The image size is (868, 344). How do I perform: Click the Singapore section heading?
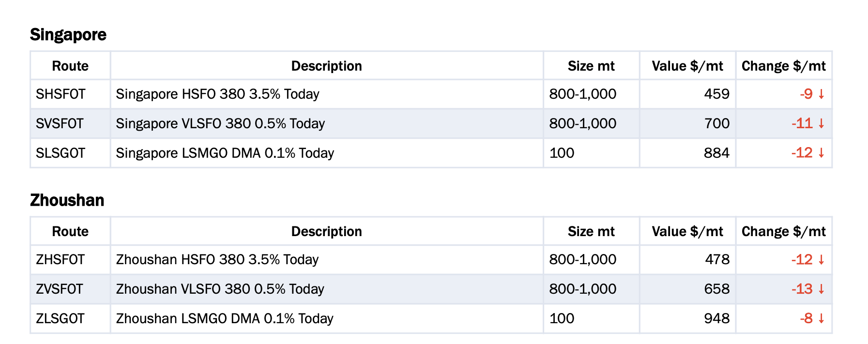(x=68, y=35)
